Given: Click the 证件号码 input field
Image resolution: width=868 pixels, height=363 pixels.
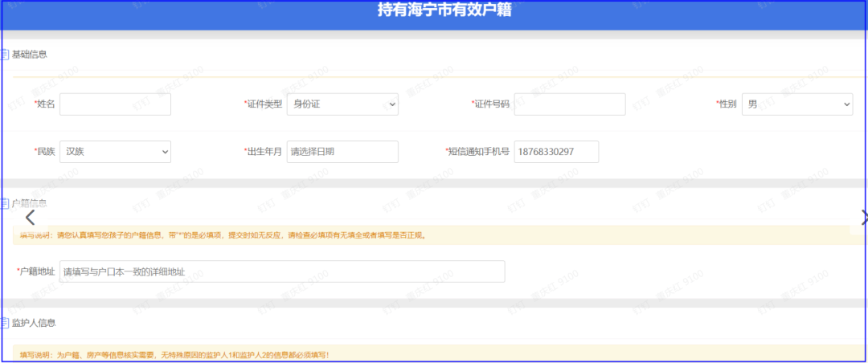Looking at the screenshot, I should coord(570,104).
